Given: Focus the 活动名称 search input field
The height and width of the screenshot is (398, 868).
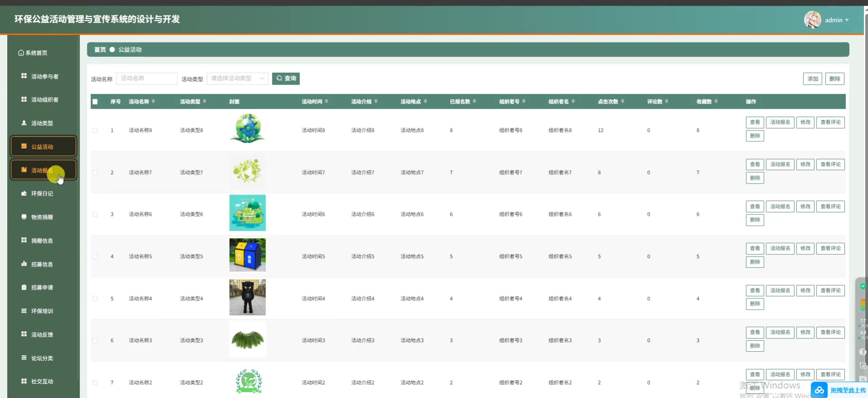Looking at the screenshot, I should tap(147, 79).
